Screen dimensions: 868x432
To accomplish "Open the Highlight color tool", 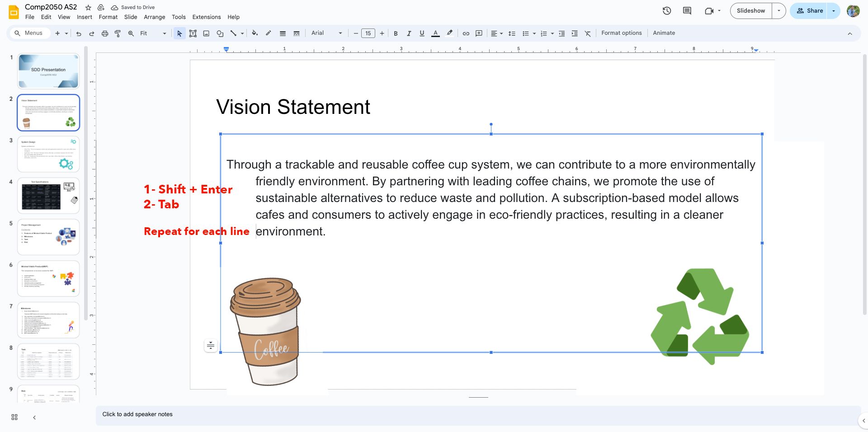I will coord(449,33).
